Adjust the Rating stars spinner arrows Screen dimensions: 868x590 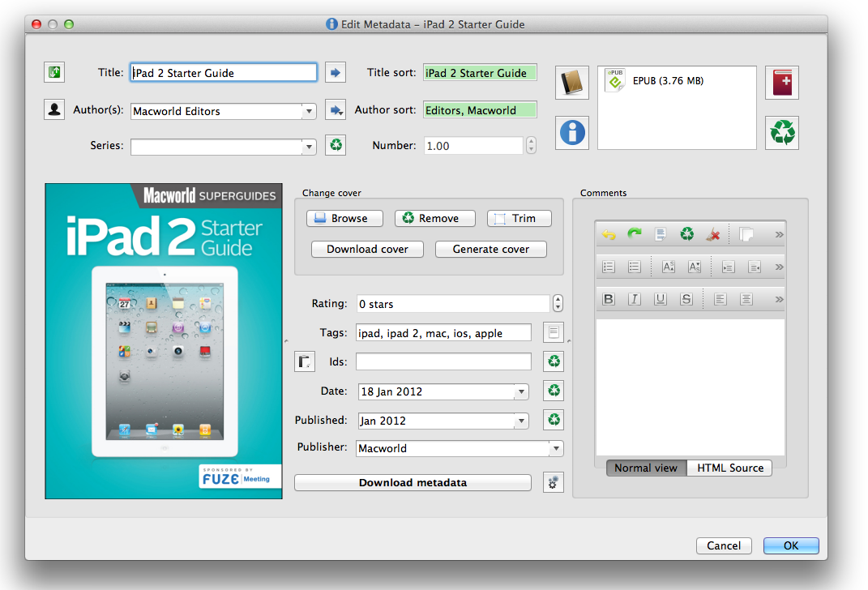(x=558, y=303)
